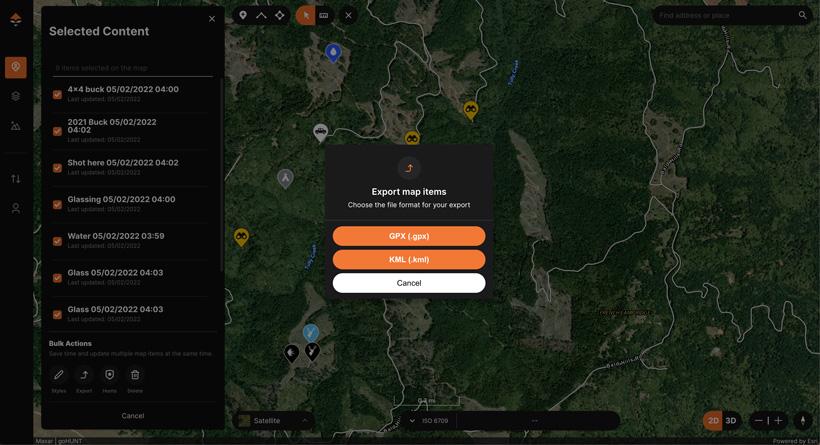820x445 pixels.
Task: Uncheck the Shot here item checkbox
Action: [58, 168]
